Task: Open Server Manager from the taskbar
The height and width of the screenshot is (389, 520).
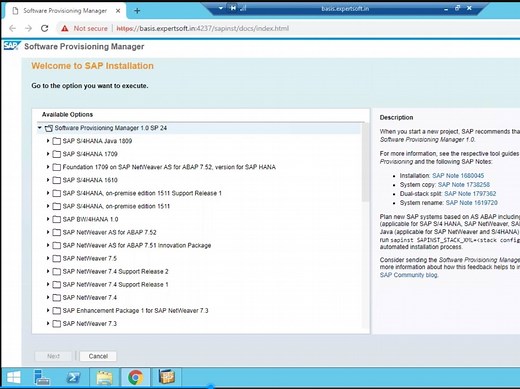Action: (42, 378)
